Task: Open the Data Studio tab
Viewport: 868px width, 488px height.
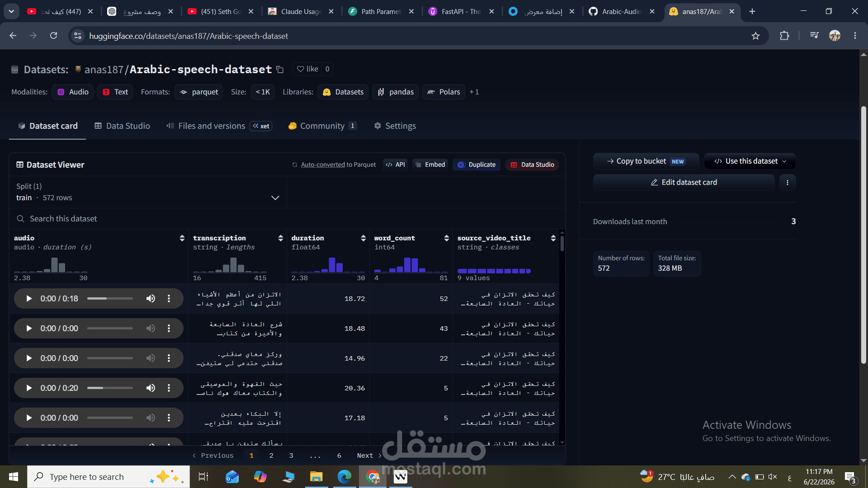Action: pyautogui.click(x=122, y=126)
